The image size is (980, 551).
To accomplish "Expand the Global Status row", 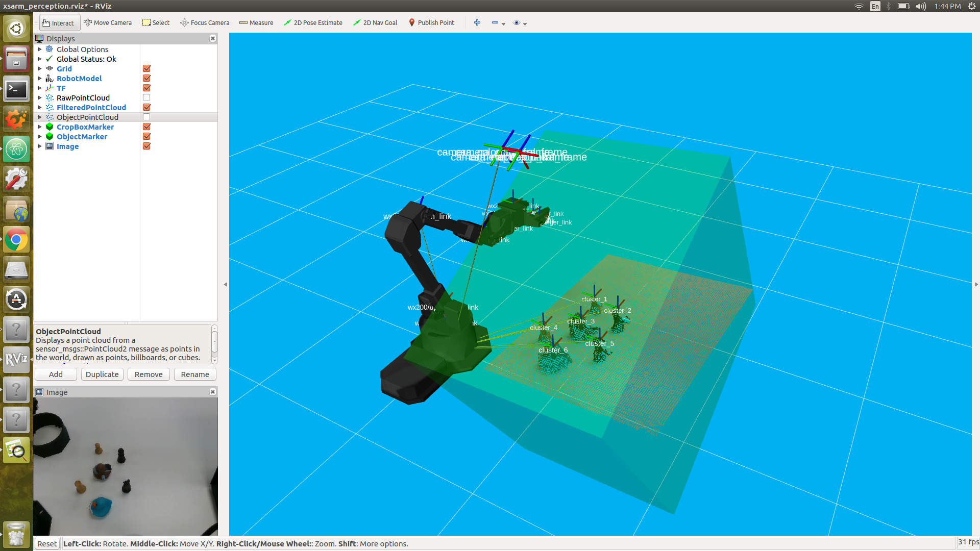I will coord(40,59).
